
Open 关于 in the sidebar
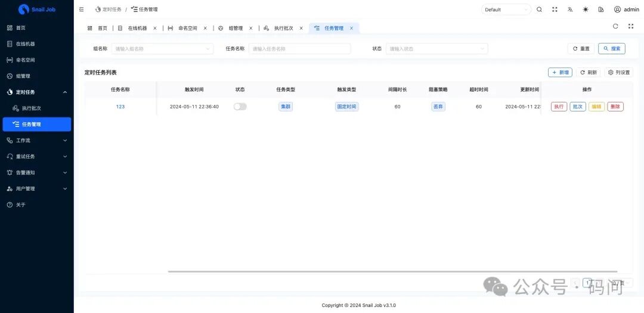(36, 204)
